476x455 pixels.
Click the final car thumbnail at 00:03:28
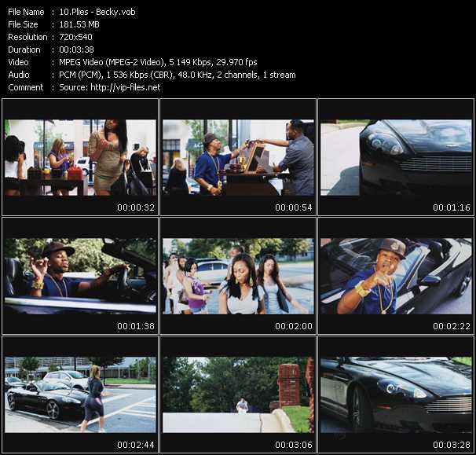point(396,394)
